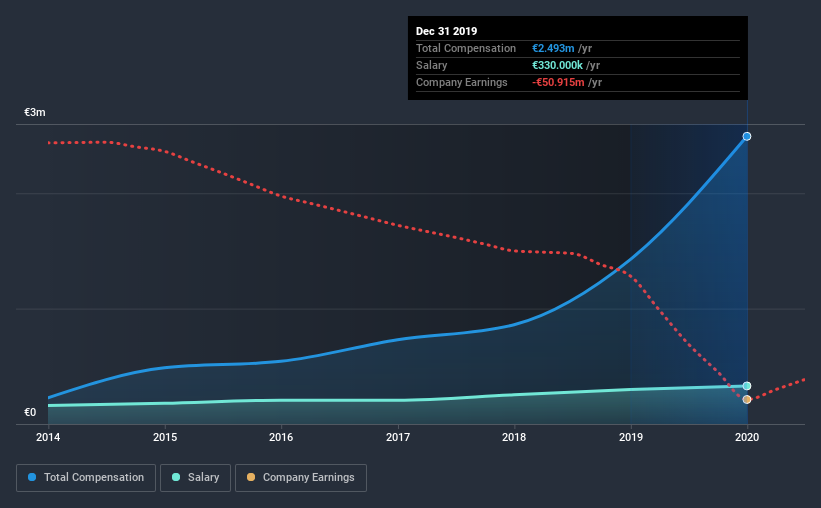Click the 2020 x-axis label
The image size is (821, 508).
747,437
